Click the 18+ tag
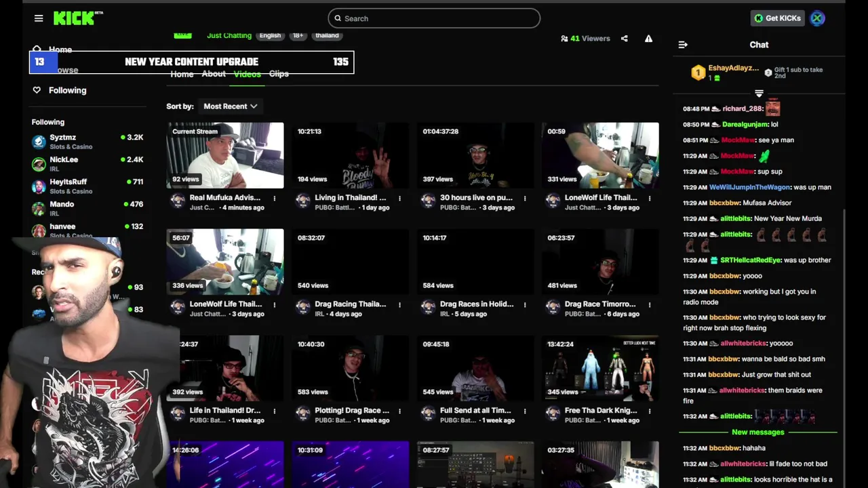This screenshot has height=488, width=868. 298,35
